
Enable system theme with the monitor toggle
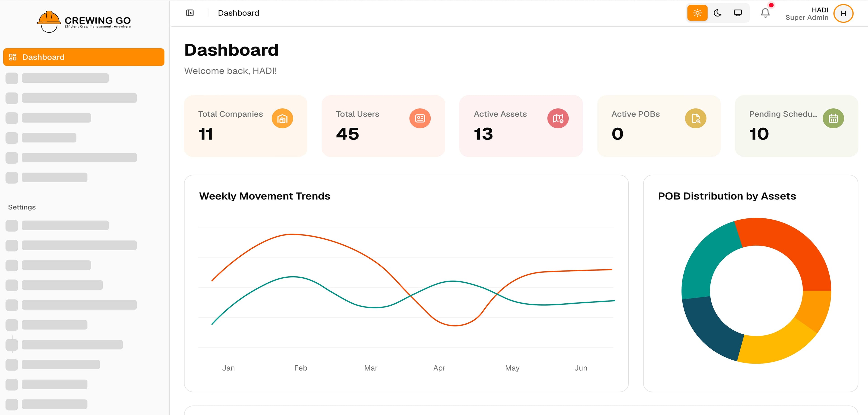[738, 13]
